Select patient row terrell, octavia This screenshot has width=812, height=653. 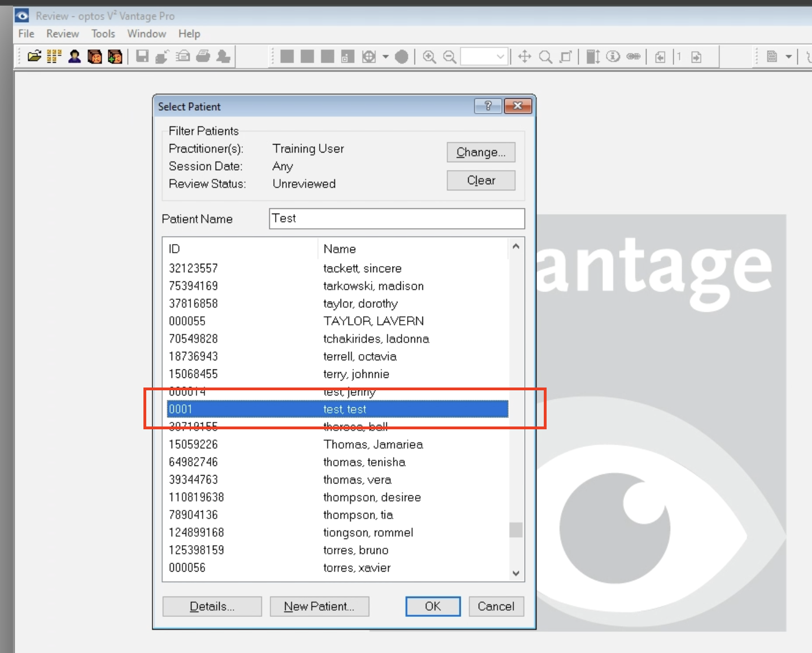pyautogui.click(x=338, y=356)
